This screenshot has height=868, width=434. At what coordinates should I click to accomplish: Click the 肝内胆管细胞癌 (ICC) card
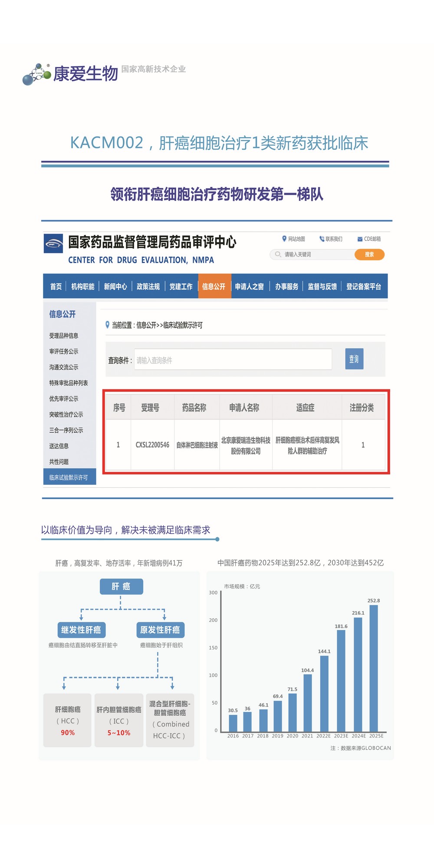point(119,720)
